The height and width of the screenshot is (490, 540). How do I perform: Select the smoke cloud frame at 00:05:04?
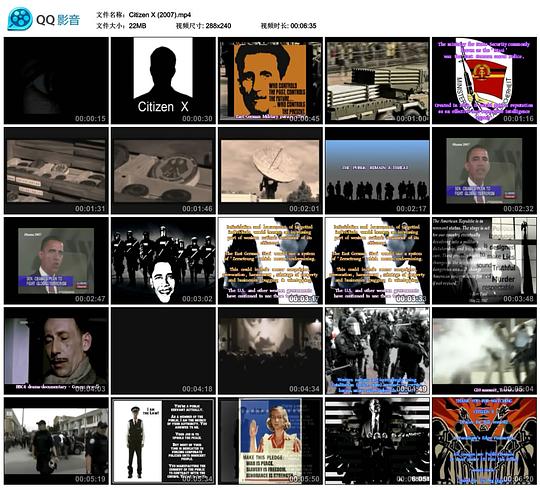coord(484,351)
